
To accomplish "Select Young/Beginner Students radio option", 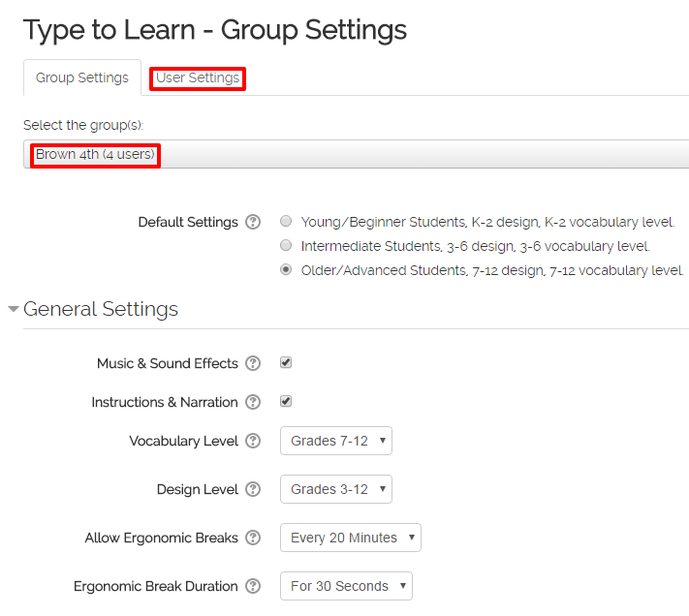I will tap(286, 221).
